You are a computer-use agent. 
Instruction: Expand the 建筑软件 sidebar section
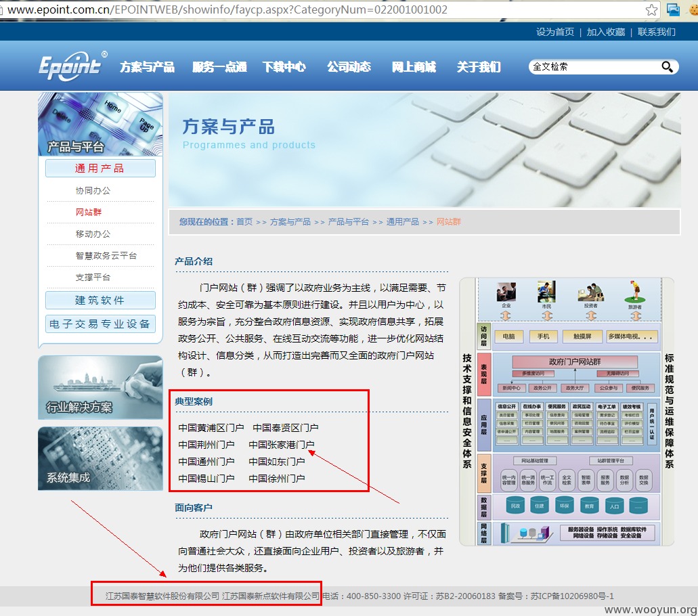(100, 300)
